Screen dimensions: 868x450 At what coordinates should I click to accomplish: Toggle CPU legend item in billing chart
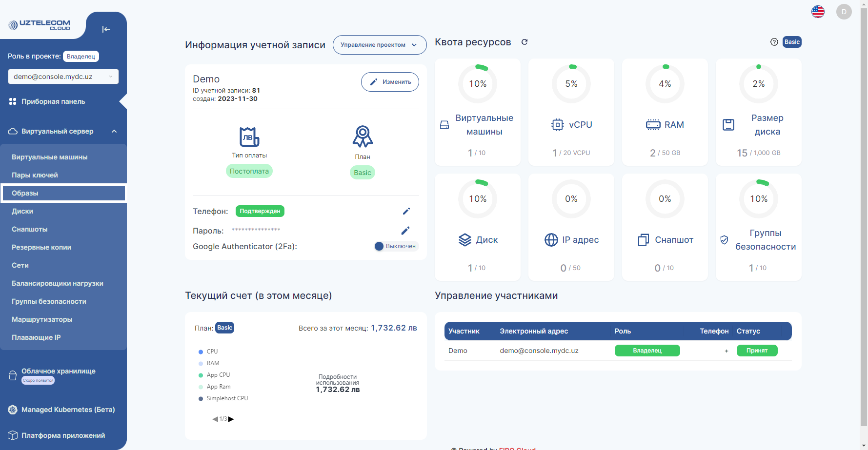pyautogui.click(x=212, y=352)
